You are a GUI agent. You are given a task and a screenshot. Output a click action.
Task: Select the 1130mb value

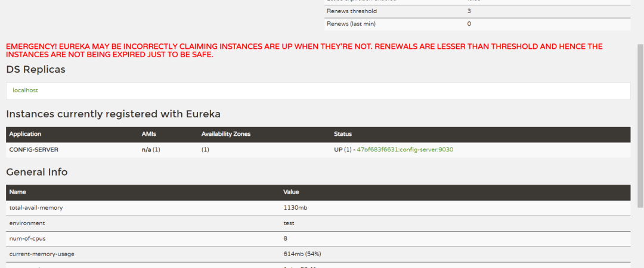(x=295, y=208)
